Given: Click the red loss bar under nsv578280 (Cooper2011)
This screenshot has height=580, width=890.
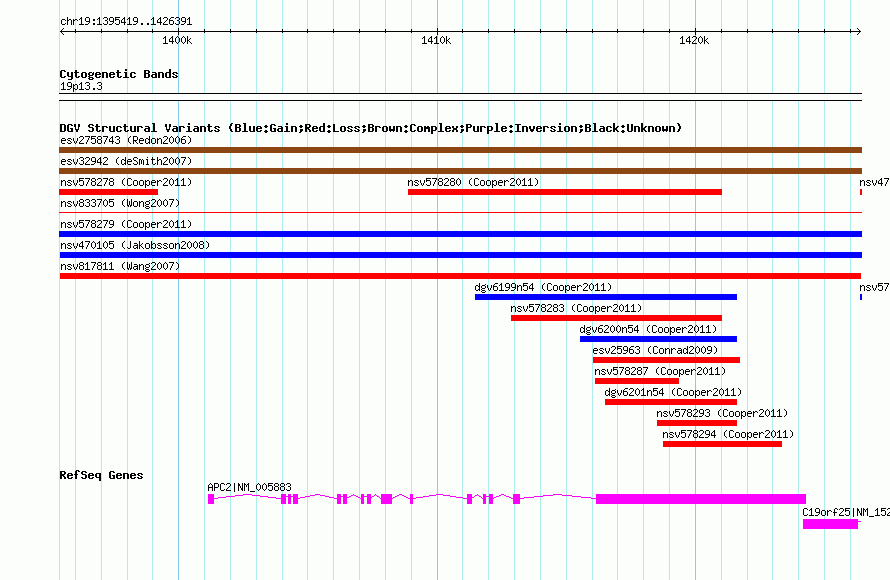Looking at the screenshot, I should pyautogui.click(x=565, y=192).
